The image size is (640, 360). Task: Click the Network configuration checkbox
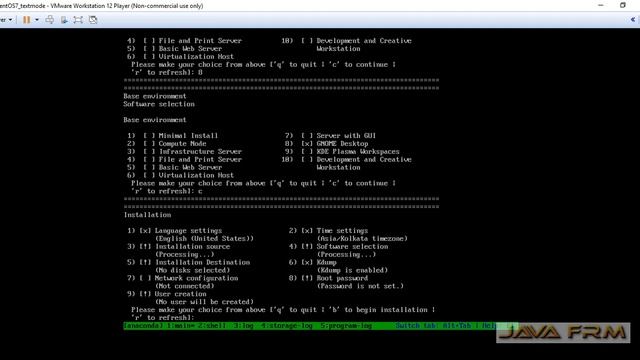click(145, 278)
